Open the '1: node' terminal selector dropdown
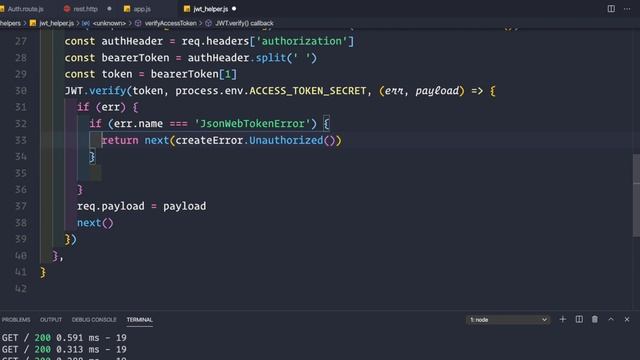 [508, 320]
